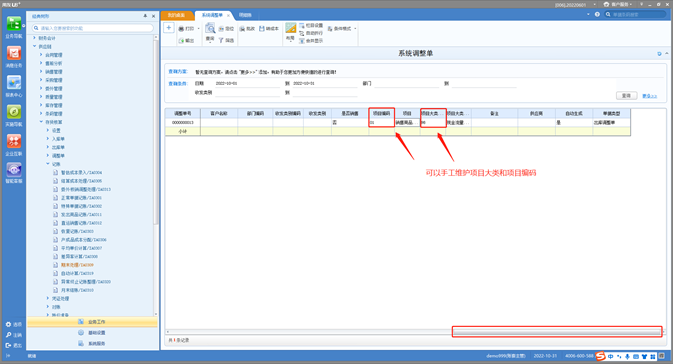Click the 部门 input field
673x364 pixels.
[406, 83]
